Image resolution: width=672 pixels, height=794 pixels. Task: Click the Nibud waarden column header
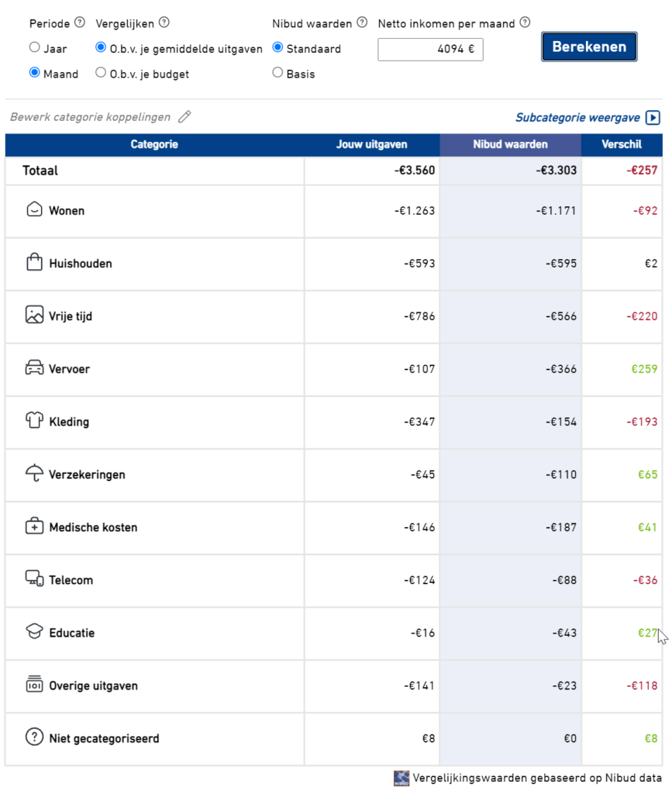pos(510,144)
